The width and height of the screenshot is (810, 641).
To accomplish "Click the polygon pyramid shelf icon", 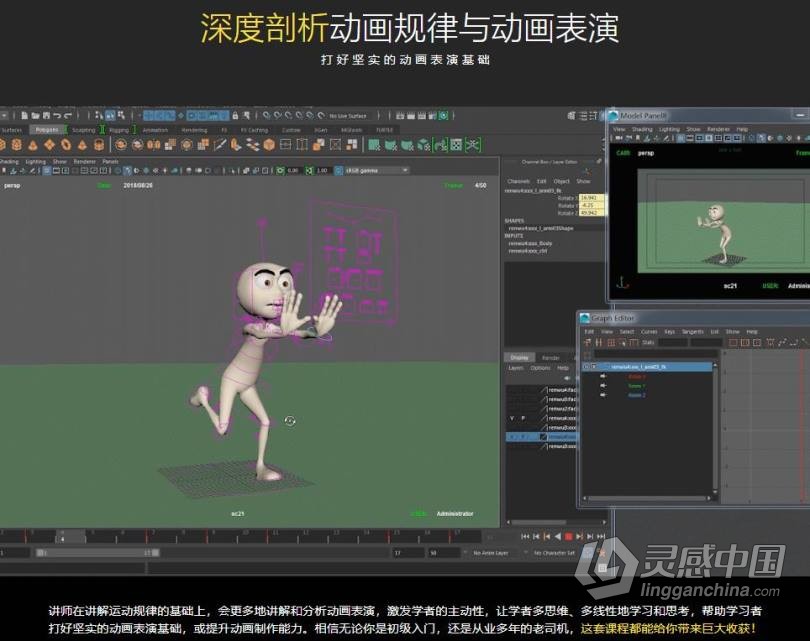I will [x=82, y=145].
